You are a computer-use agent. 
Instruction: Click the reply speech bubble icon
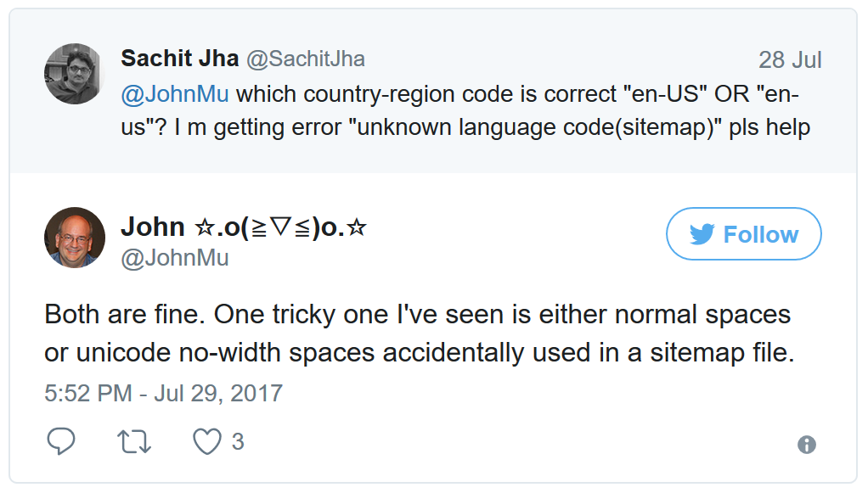60,441
